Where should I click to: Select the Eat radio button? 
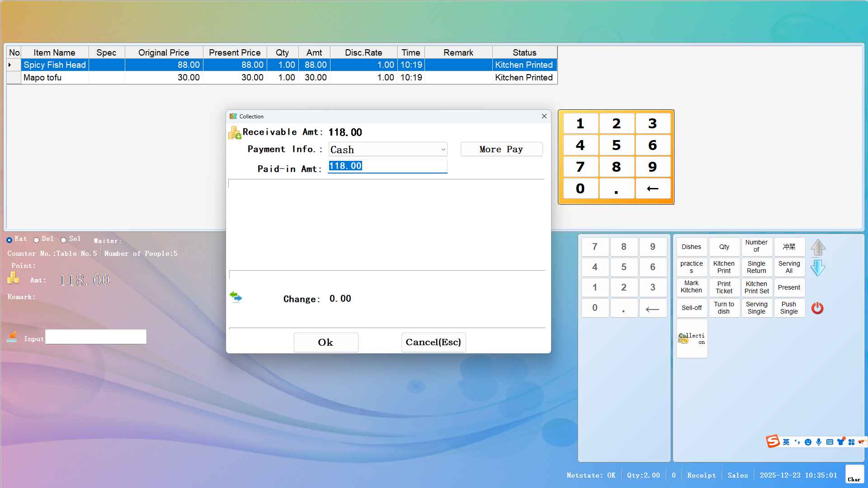pos(9,240)
